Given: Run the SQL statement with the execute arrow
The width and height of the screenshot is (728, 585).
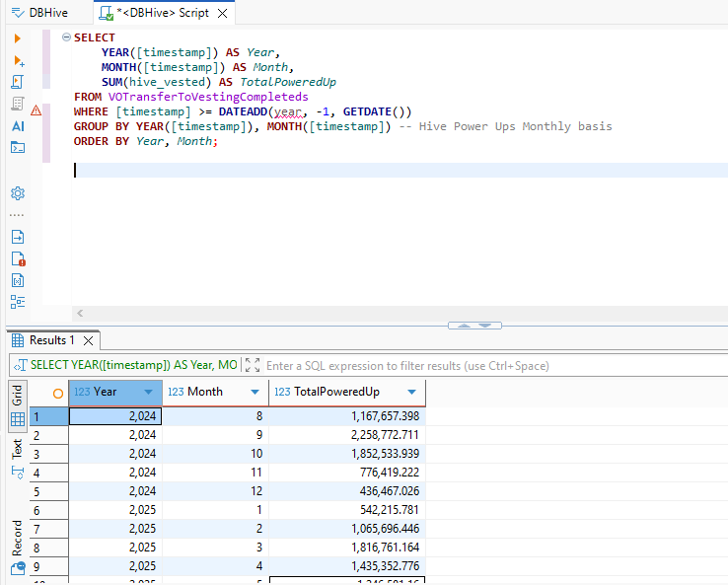Looking at the screenshot, I should point(17,38).
